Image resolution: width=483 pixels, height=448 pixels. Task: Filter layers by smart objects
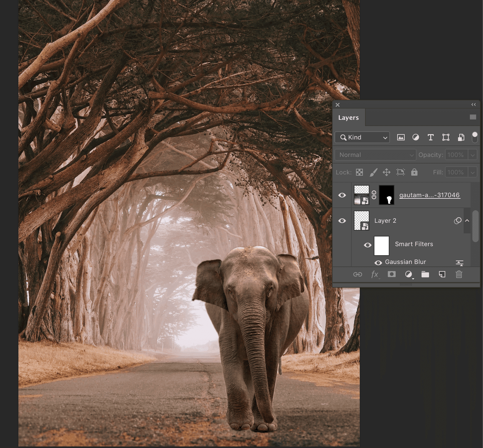coord(461,137)
